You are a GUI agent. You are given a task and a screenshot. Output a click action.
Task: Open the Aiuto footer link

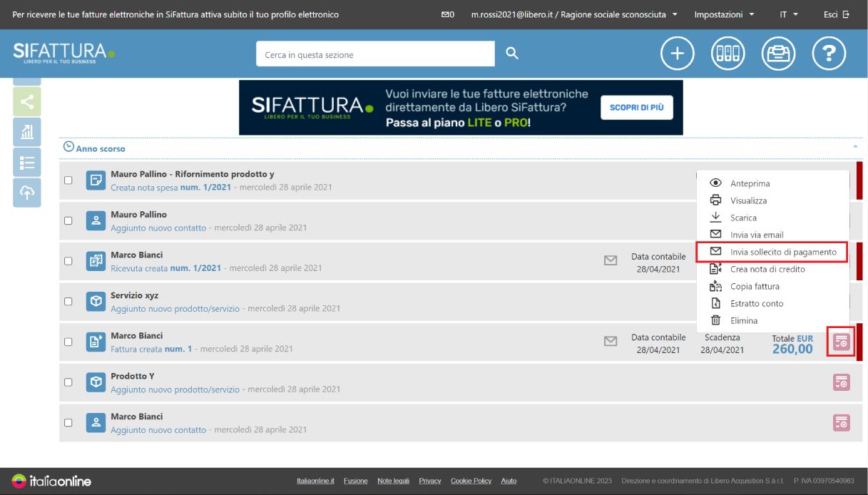(509, 481)
